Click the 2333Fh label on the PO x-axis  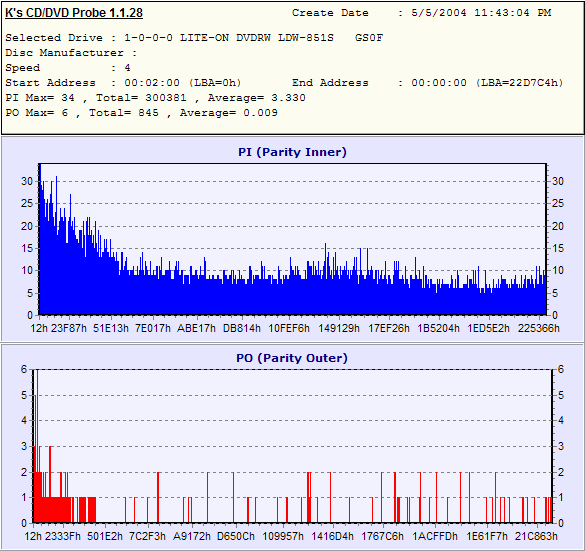(63, 536)
